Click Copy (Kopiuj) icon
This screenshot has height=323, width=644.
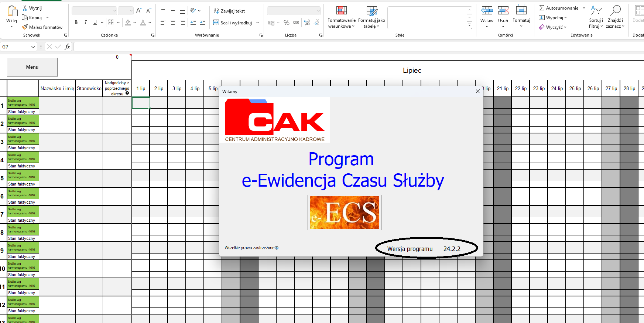pyautogui.click(x=25, y=17)
